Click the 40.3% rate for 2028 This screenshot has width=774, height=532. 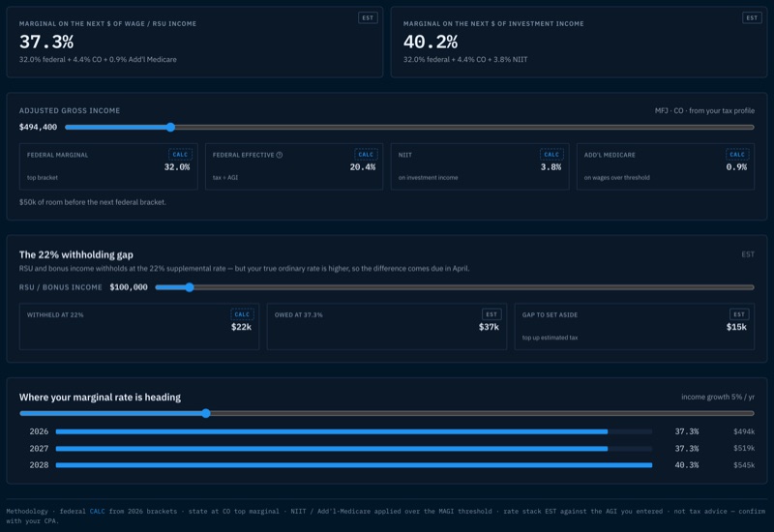[687, 465]
